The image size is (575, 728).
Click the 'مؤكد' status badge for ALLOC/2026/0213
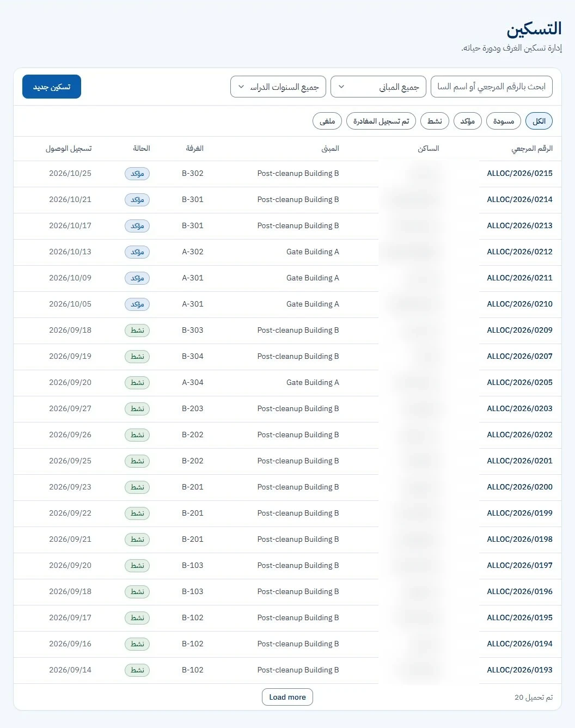(137, 226)
